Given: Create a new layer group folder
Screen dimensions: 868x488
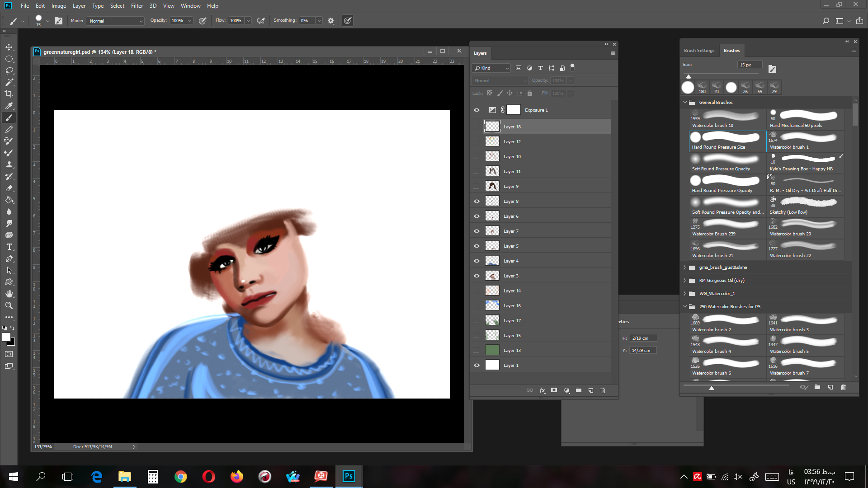Looking at the screenshot, I should 579,390.
